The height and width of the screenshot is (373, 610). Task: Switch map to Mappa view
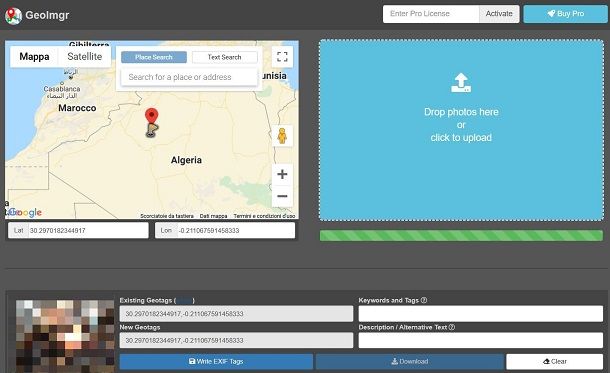[x=34, y=57]
